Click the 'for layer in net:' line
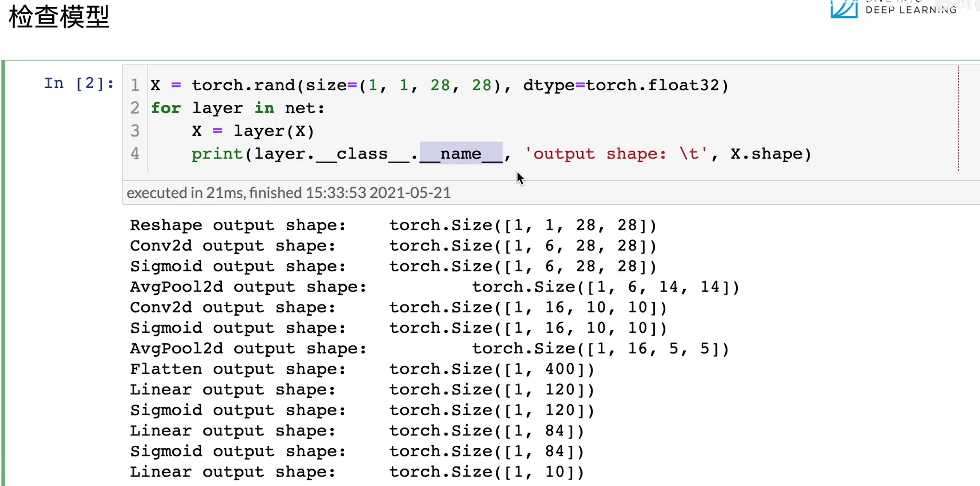Screen dimensions: 980x486 [x=238, y=108]
